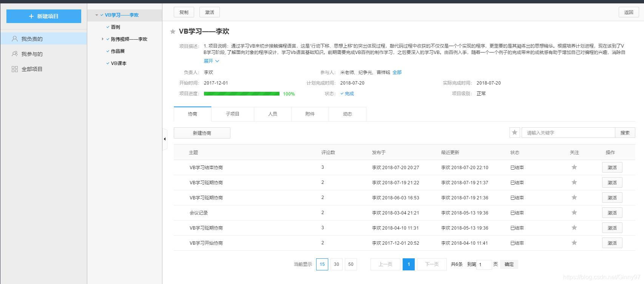The width and height of the screenshot is (644, 284).
Task: Click the grid icon beside 全部项目
Action: [15, 69]
